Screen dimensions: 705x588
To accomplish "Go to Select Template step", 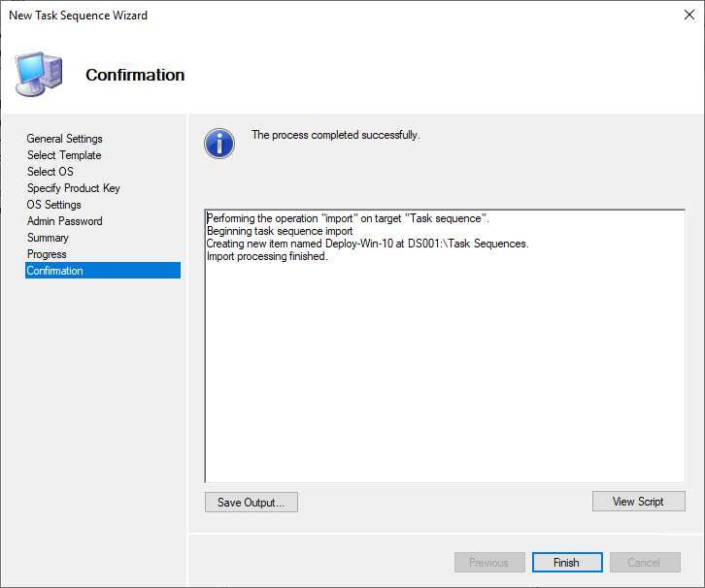I will [64, 155].
